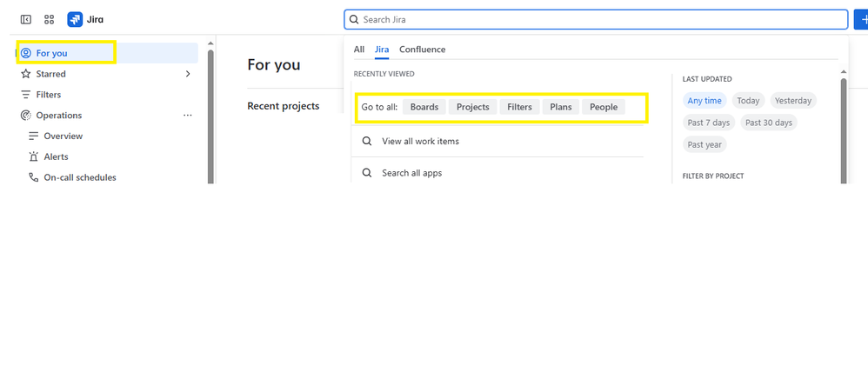Filter by Past 30 days
Image resolution: width=868 pixels, height=372 pixels.
768,123
